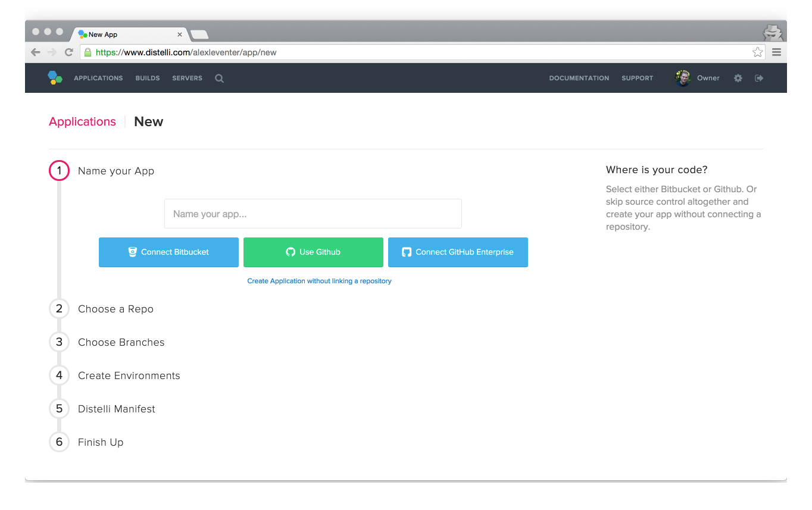Open settings gear icon in navbar

[738, 78]
